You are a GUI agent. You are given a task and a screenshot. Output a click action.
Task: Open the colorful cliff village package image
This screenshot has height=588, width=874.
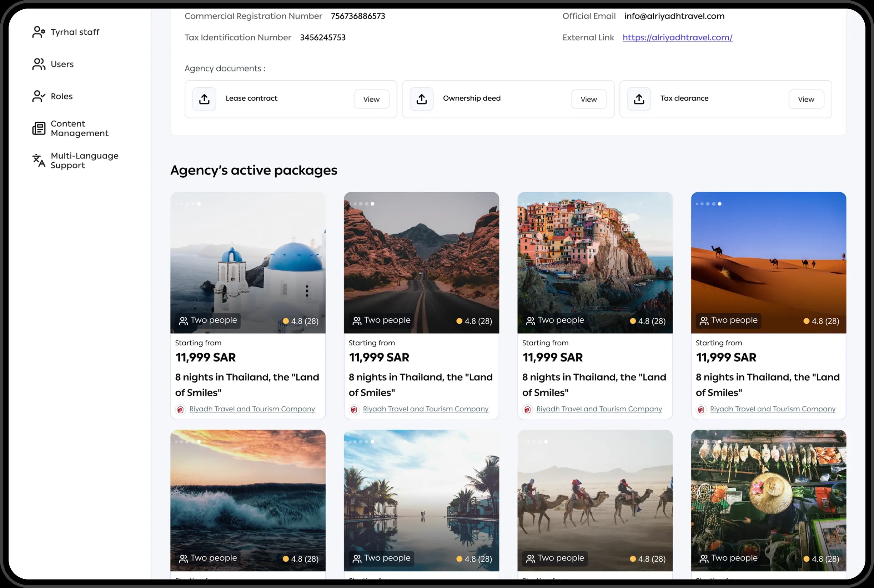click(x=595, y=259)
